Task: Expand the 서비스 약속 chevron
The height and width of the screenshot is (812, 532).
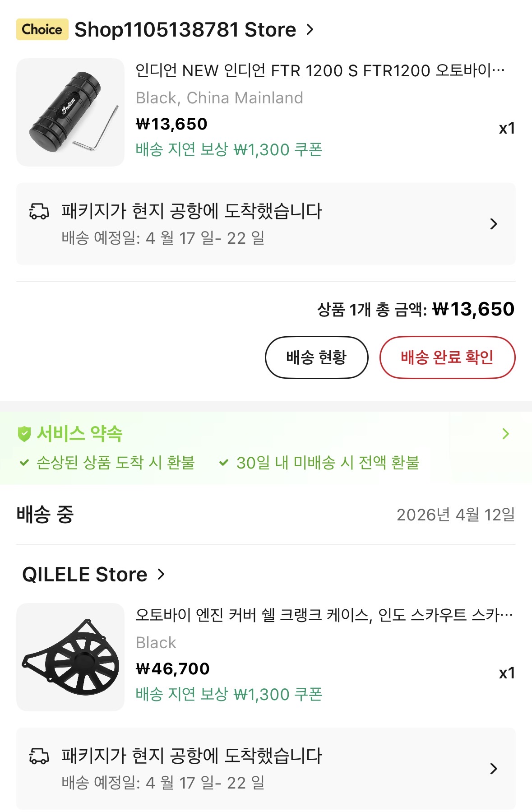Action: point(505,434)
